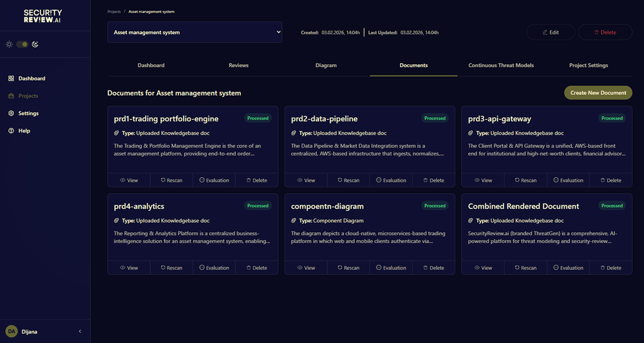View the Combined Rendered Document

click(483, 267)
